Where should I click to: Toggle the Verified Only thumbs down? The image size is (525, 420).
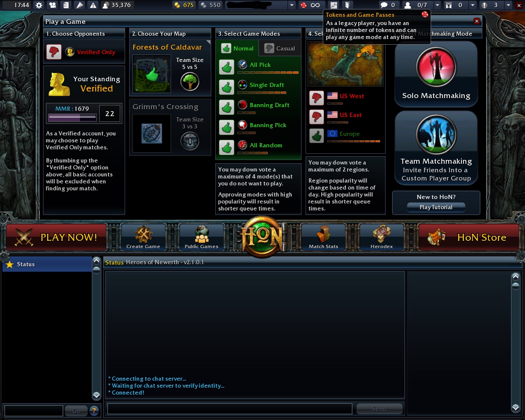click(54, 52)
